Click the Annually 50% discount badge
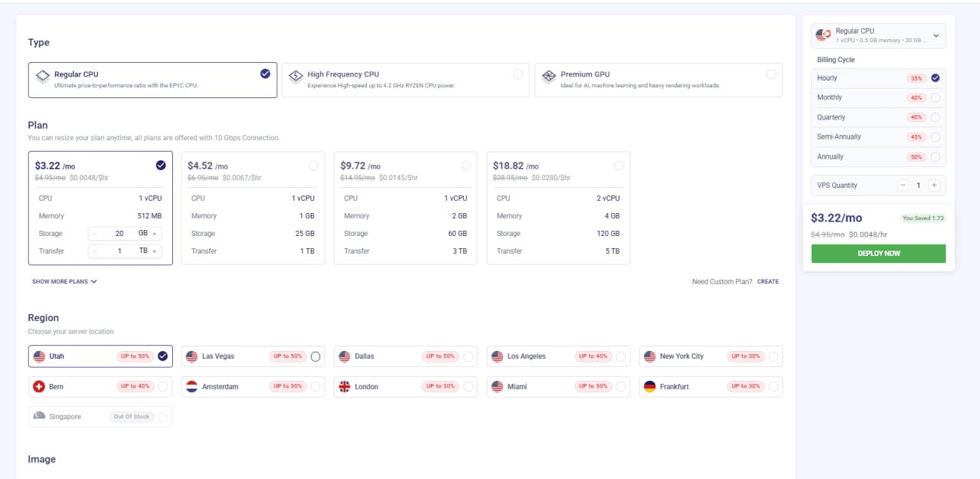 pos(916,157)
